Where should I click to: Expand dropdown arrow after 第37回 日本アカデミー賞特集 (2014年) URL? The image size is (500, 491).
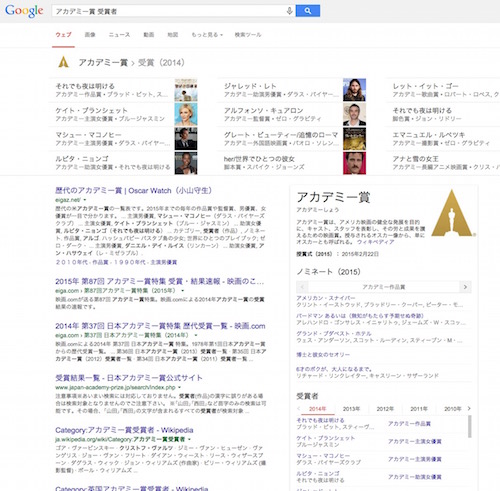(x=196, y=335)
